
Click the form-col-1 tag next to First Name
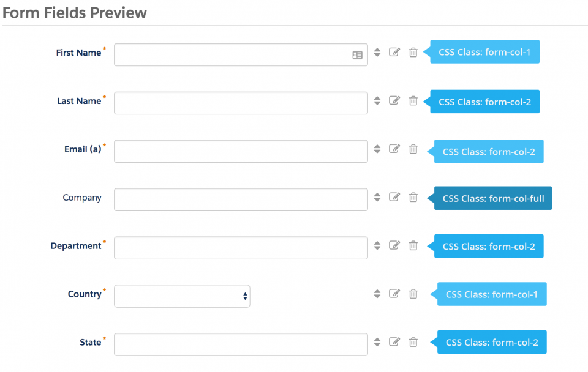[484, 51]
